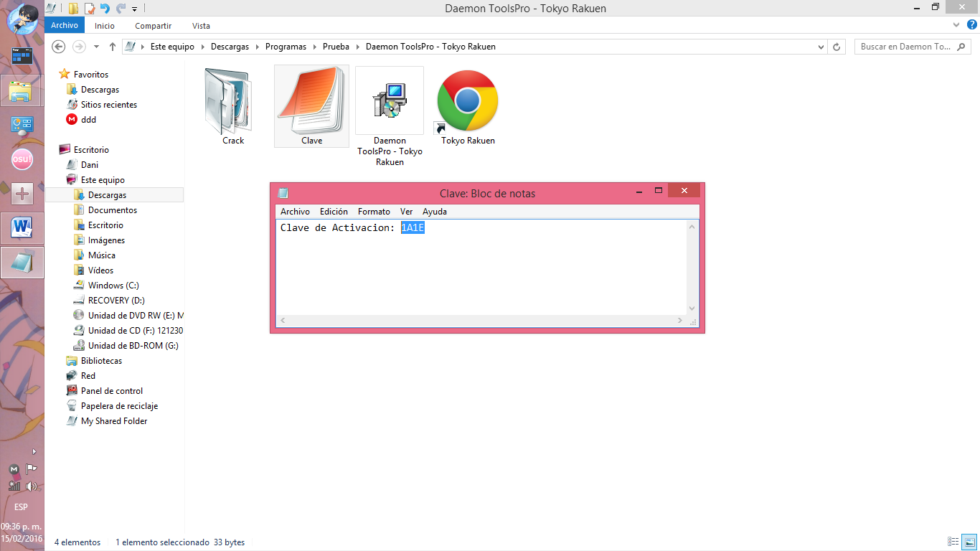980x551 pixels.
Task: Click Notepad vertical scrollbar down arrow
Action: click(692, 309)
